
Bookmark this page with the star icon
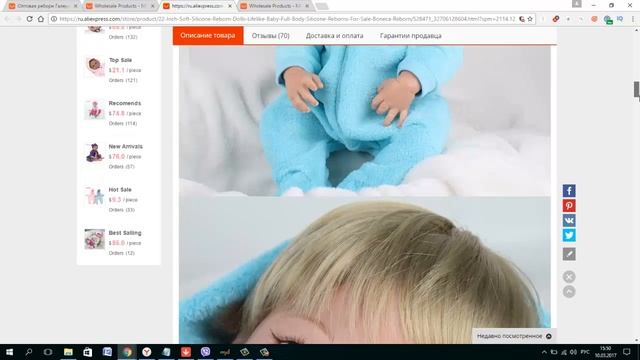530,19
